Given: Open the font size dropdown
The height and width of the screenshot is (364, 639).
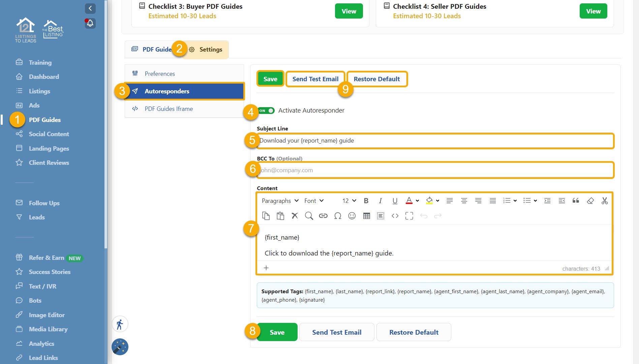Looking at the screenshot, I should click(x=348, y=201).
